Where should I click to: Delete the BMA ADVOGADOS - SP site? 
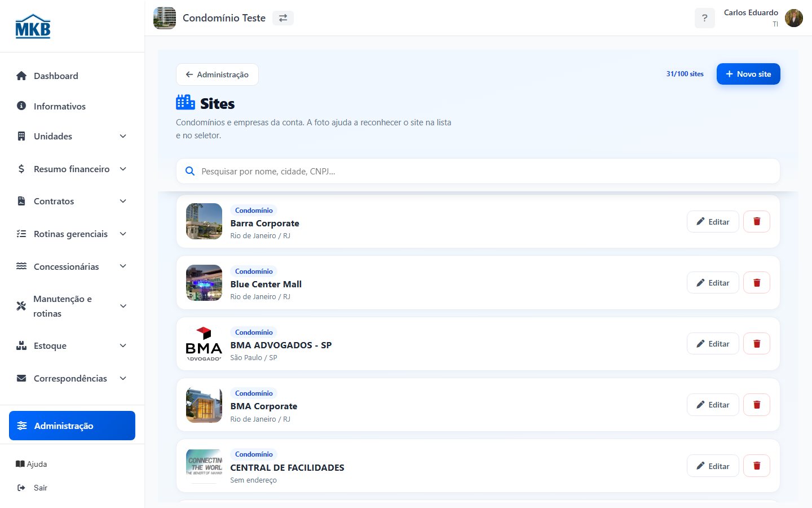tap(757, 343)
